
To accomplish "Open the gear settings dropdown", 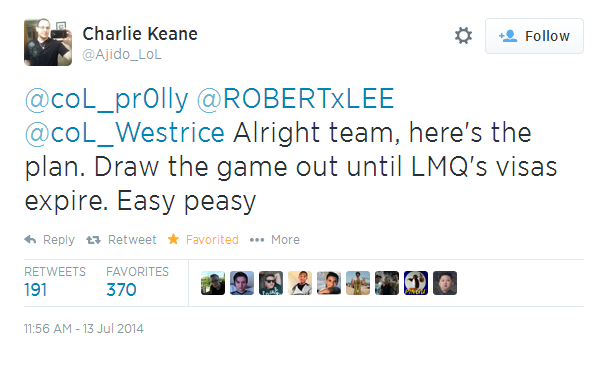I will (463, 36).
